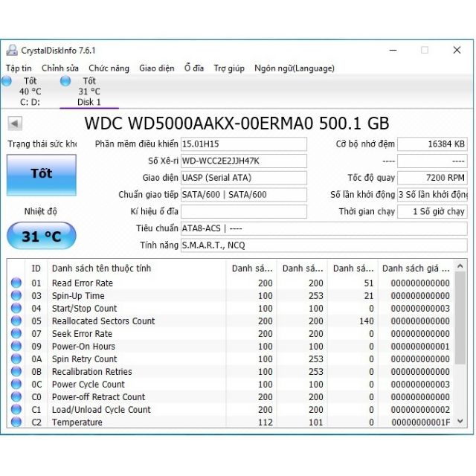Click the scroll down arrow of attribute list

460,422
